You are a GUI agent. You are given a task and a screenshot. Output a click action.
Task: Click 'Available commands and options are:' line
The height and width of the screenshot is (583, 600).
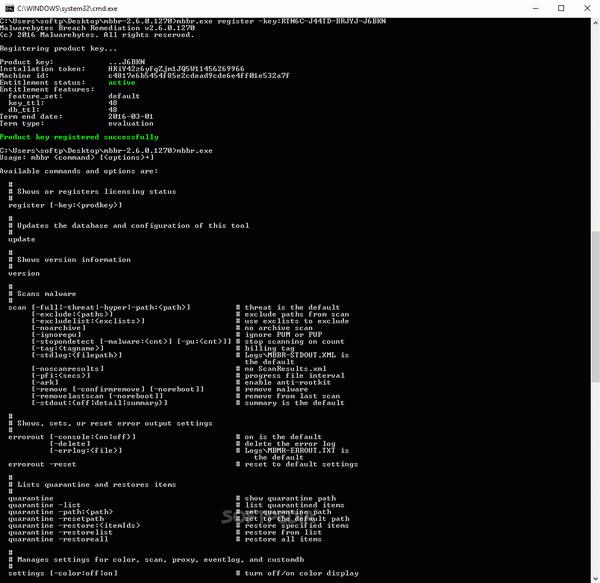pos(79,171)
